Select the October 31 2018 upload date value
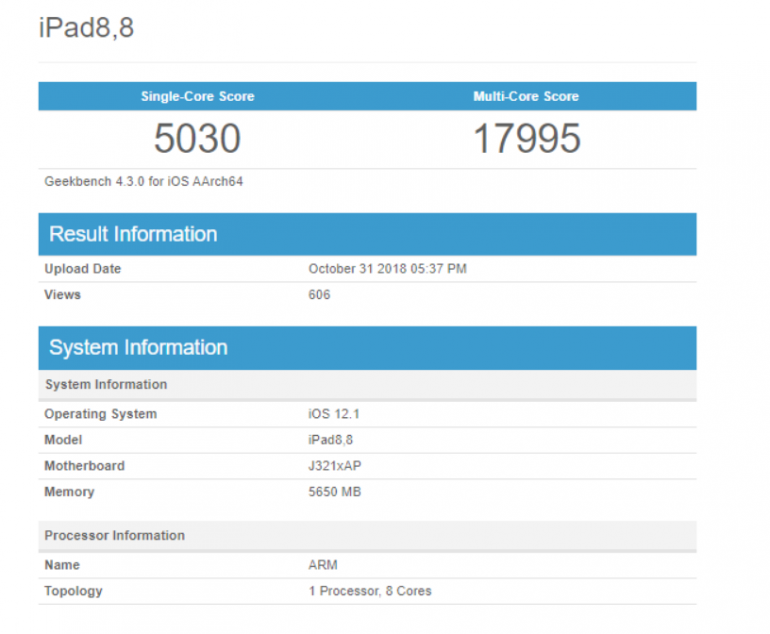The image size is (770, 634). click(x=387, y=269)
